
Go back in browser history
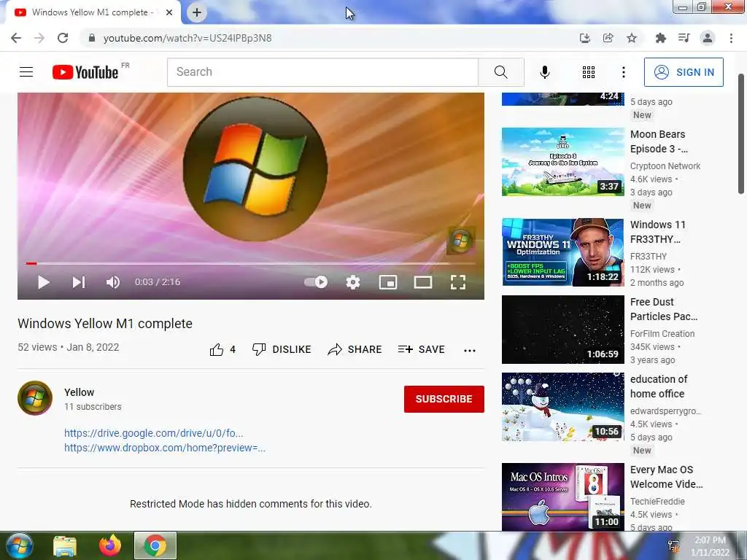pyautogui.click(x=16, y=38)
